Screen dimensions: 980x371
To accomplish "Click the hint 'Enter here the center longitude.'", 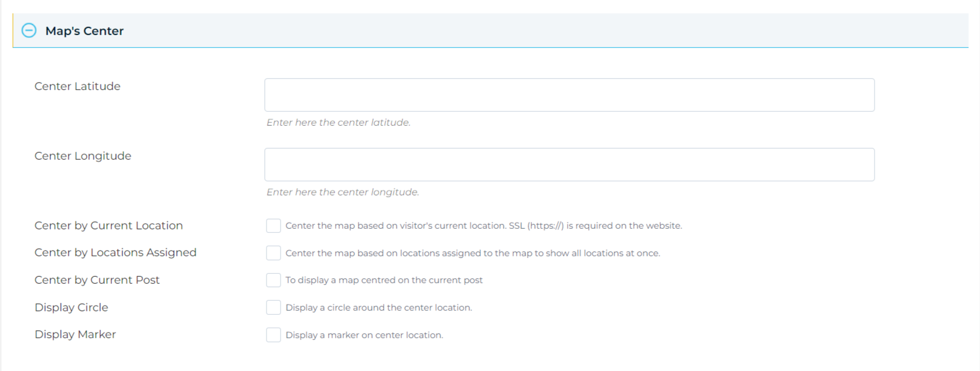I will tap(343, 192).
